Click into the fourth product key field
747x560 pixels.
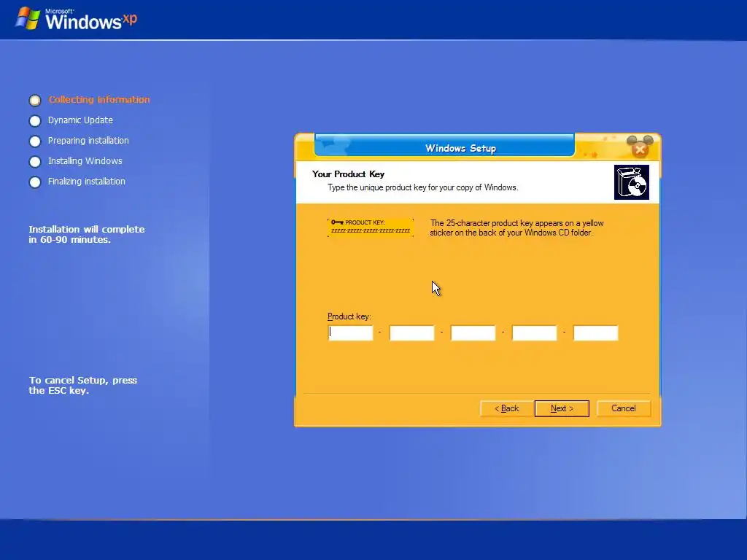[535, 332]
